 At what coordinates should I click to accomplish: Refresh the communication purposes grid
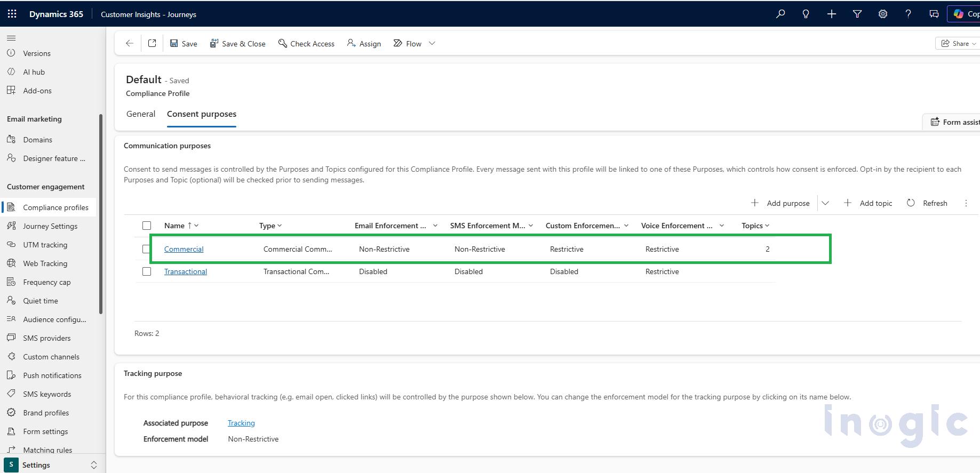[927, 203]
